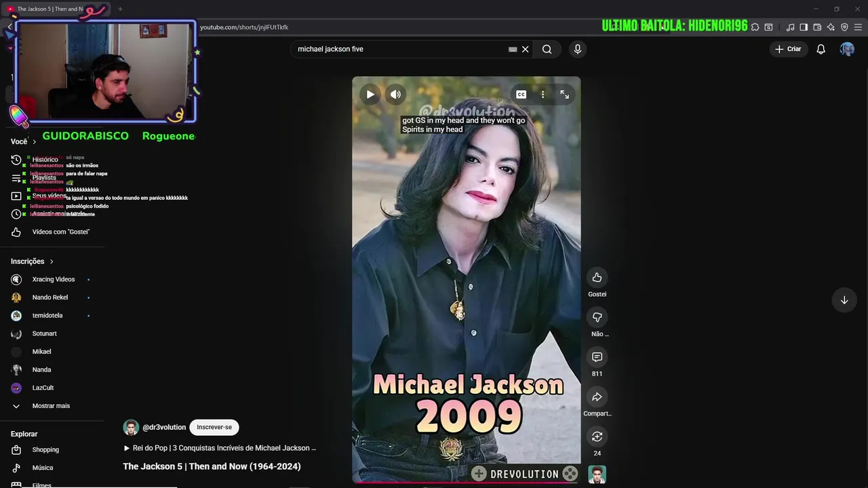The image size is (868, 488).
Task: Search by voice with the microphone
Action: click(x=578, y=49)
